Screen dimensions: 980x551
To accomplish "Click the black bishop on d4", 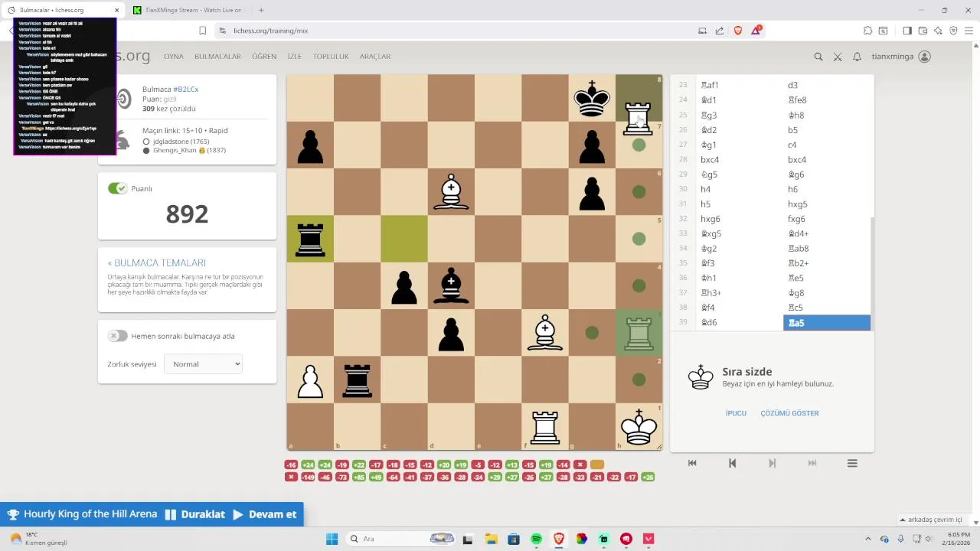I will 451,285.
